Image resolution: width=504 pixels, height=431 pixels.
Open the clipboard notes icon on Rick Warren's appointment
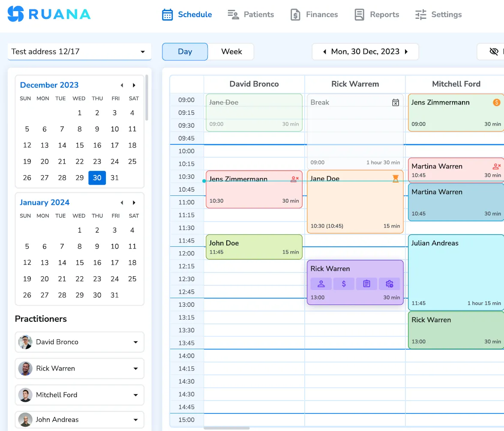[366, 284]
